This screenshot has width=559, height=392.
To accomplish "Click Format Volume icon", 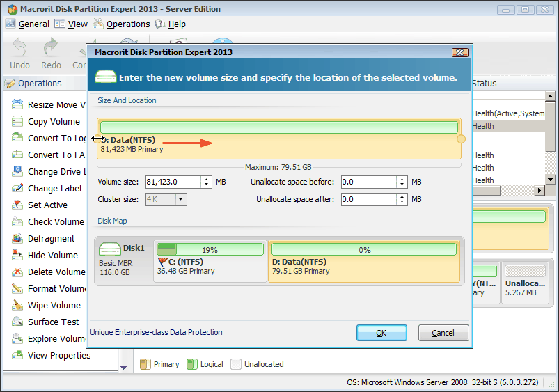I will 17,288.
